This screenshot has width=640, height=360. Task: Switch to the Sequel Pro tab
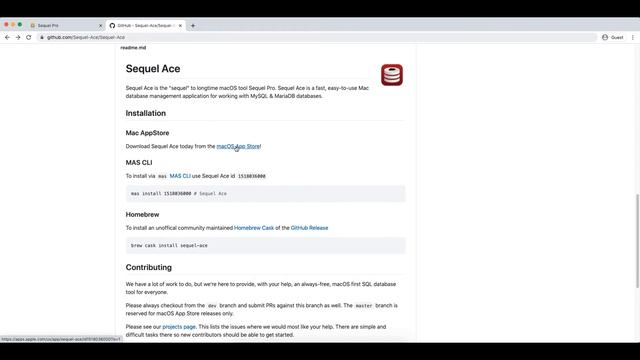[65, 25]
